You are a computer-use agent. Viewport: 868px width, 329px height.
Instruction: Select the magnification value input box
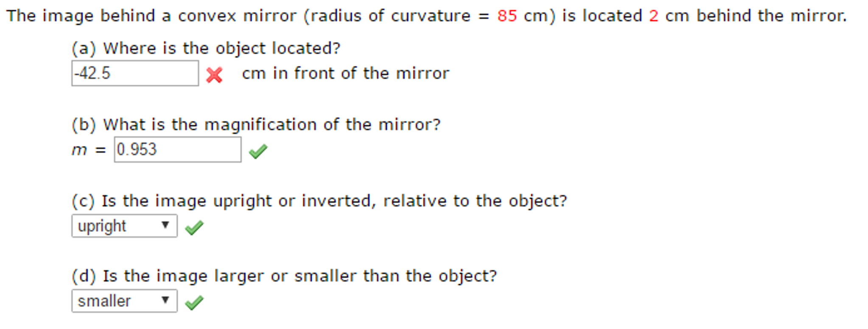[x=177, y=150]
